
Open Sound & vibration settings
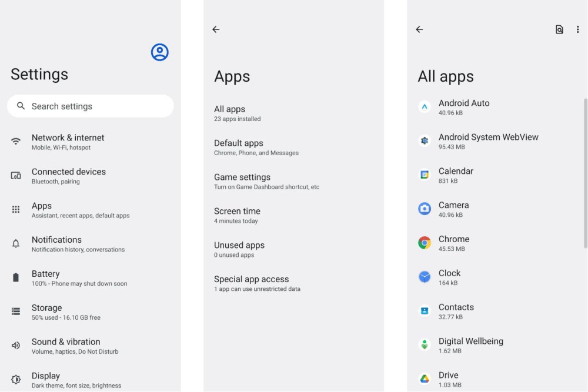pos(65,346)
